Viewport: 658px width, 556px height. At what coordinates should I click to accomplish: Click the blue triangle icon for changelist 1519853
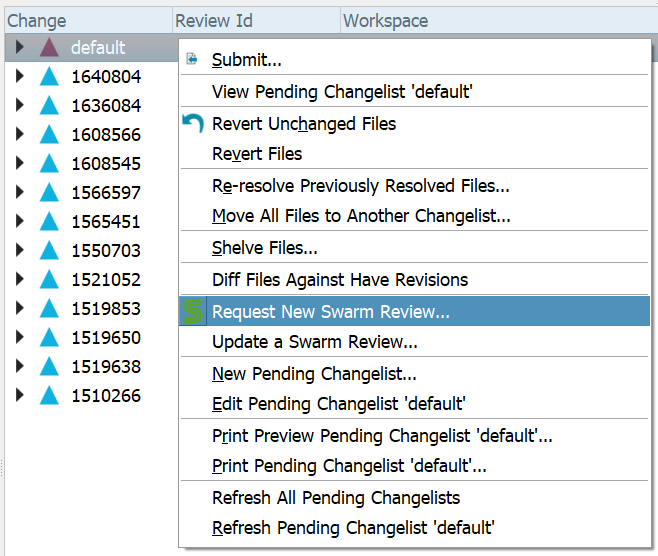(50, 308)
